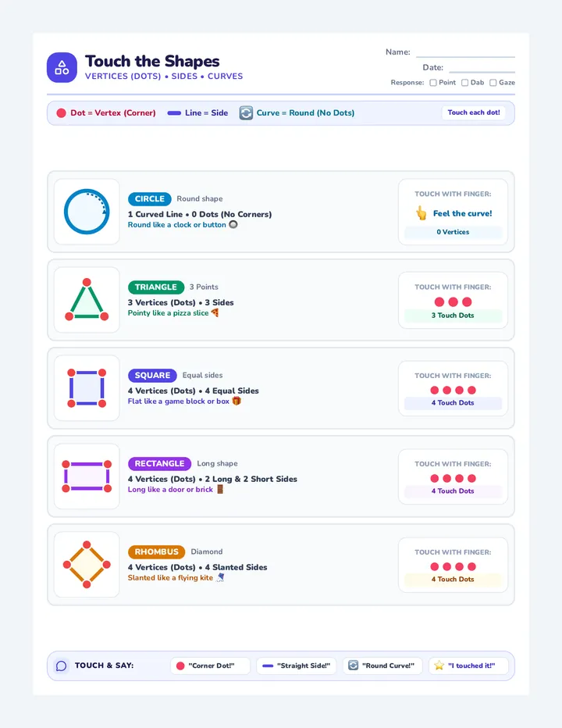Click the Date input line
562x728 pixels.
pos(482,68)
